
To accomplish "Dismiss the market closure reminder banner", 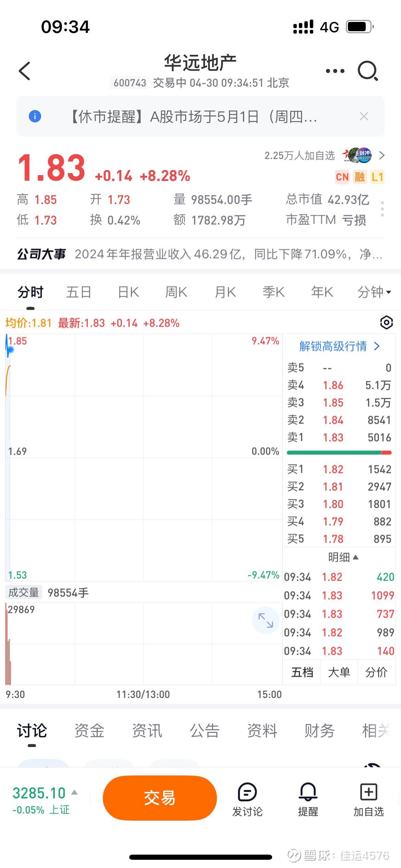I will 364,117.
